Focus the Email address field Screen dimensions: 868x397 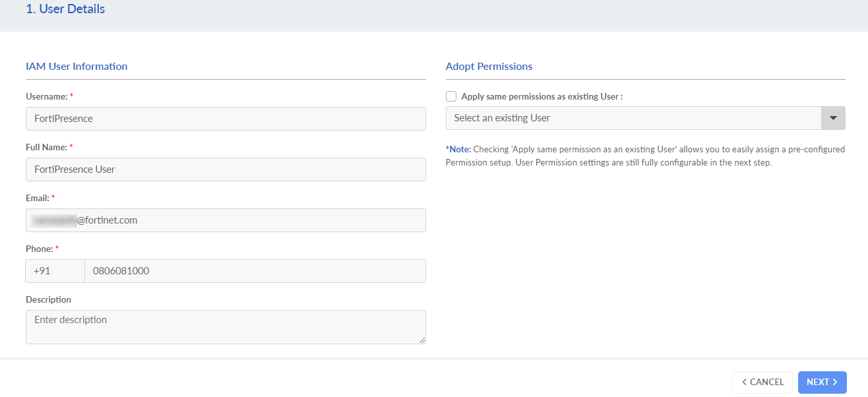(226, 220)
